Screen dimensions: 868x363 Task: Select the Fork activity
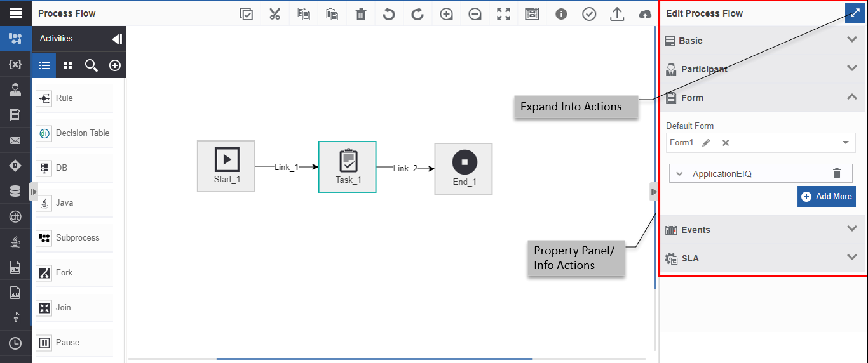[x=74, y=273]
